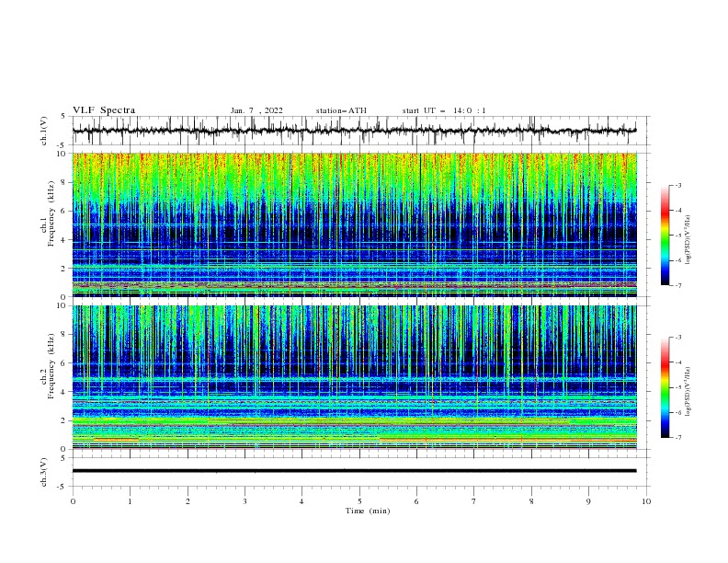Click the 'start UT = 14:0 :1' text
Image resolution: width=728 pixels, height=563 pixels.
pyautogui.click(x=444, y=110)
